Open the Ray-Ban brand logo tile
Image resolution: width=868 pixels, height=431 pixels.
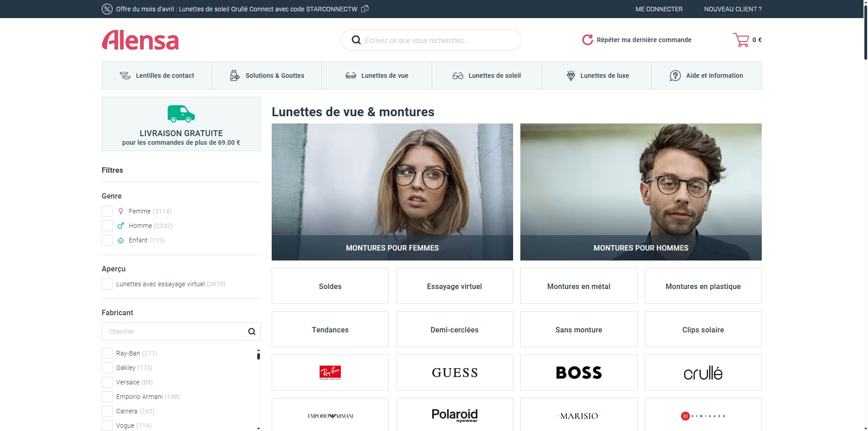pyautogui.click(x=330, y=373)
